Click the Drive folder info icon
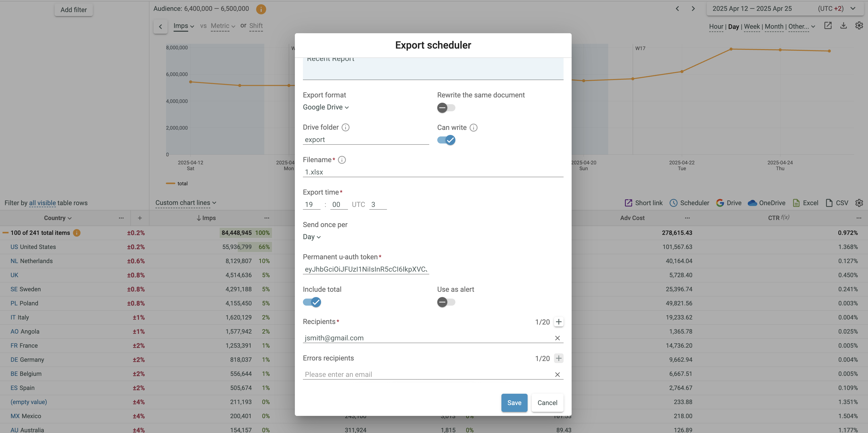 coord(345,127)
